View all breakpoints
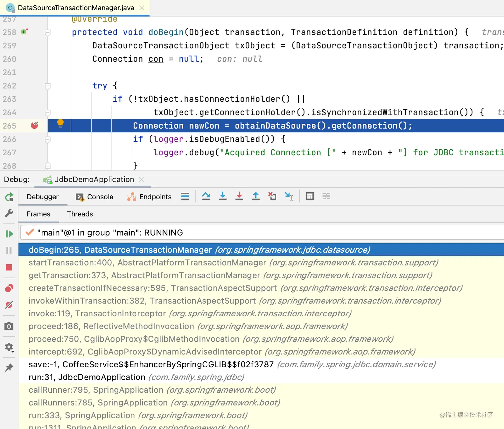 [9, 288]
